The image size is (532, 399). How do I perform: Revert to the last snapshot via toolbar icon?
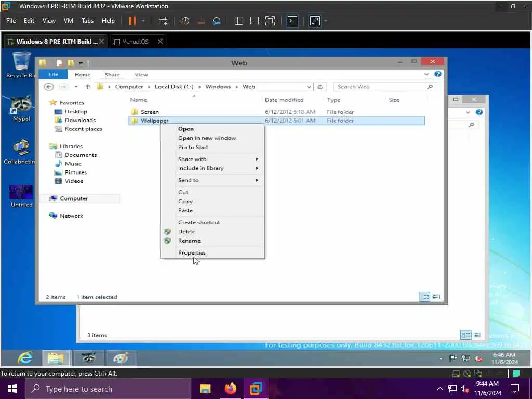[x=201, y=21]
